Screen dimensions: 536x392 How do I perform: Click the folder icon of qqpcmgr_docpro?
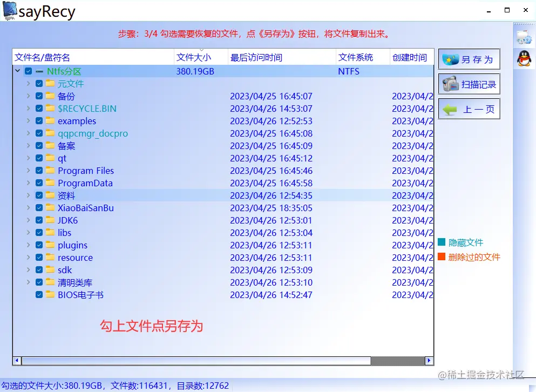50,133
